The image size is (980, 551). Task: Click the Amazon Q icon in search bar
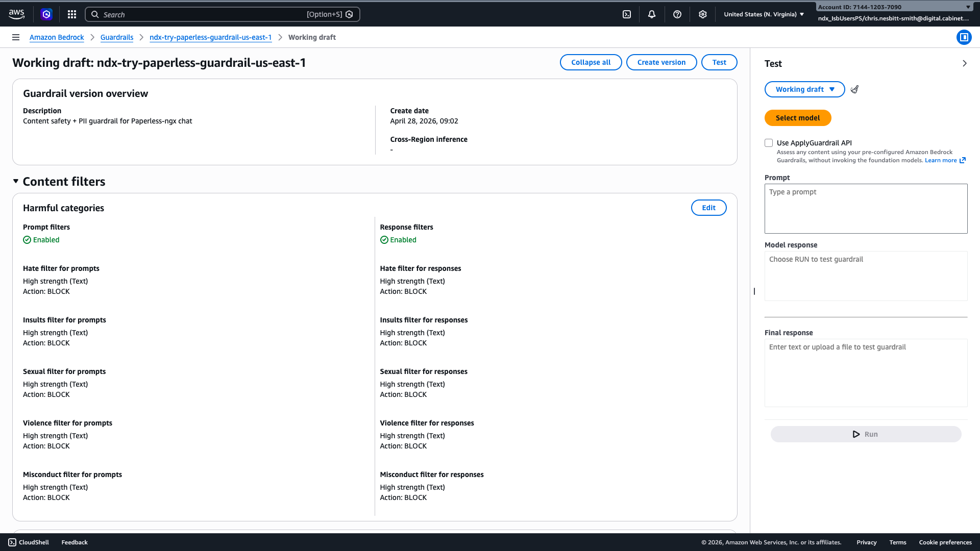(x=349, y=14)
